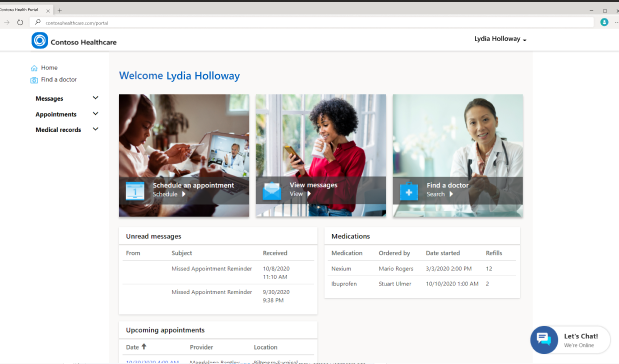Click the browser forward arrow icon
The width and height of the screenshot is (619, 364).
coord(7,23)
